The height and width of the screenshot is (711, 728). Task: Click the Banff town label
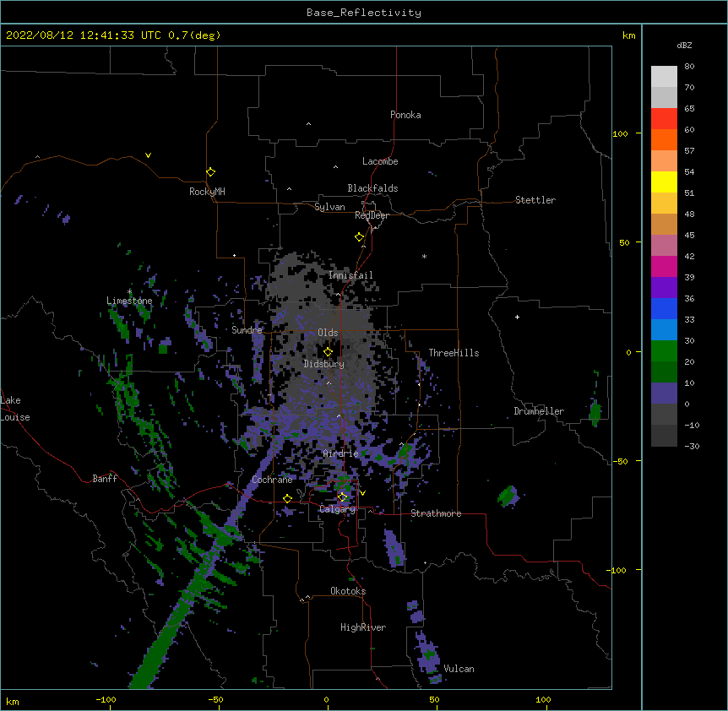105,479
